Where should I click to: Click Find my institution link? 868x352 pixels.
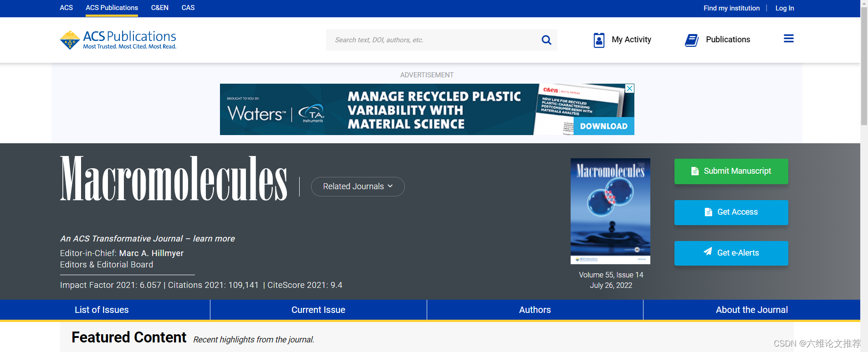pos(731,8)
